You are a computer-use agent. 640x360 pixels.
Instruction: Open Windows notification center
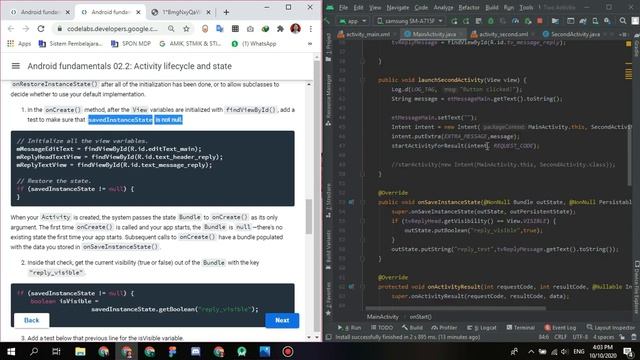[x=629, y=351]
